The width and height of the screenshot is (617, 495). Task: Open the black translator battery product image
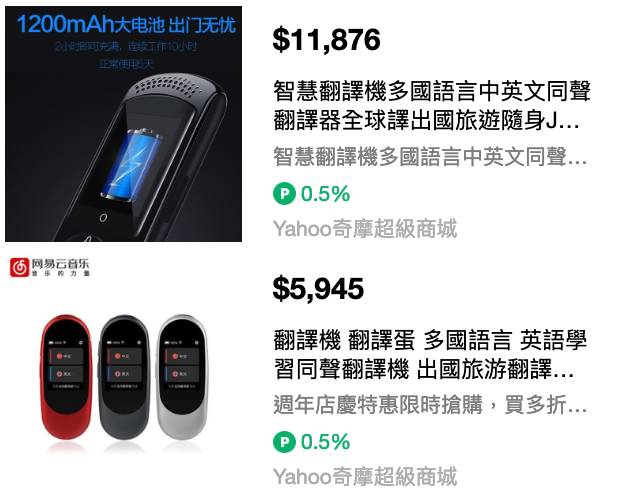click(124, 124)
